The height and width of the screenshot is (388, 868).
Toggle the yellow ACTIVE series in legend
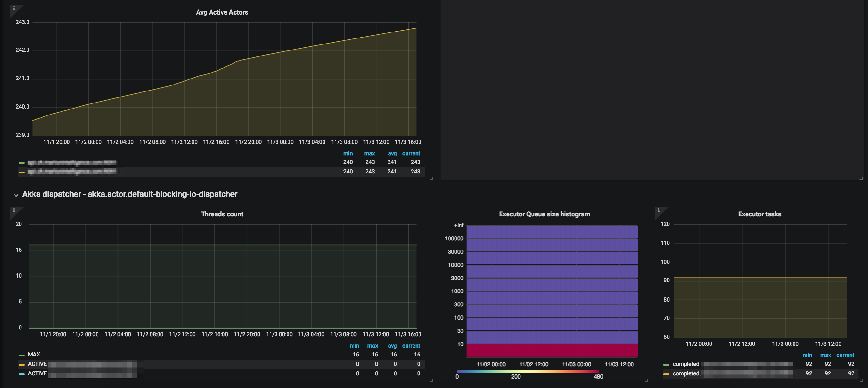[37, 364]
